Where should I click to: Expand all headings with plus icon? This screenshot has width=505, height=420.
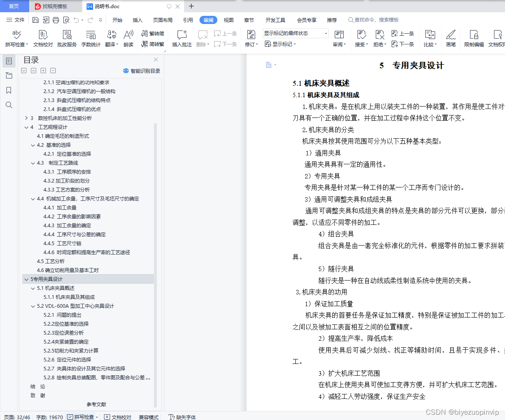tap(43, 71)
